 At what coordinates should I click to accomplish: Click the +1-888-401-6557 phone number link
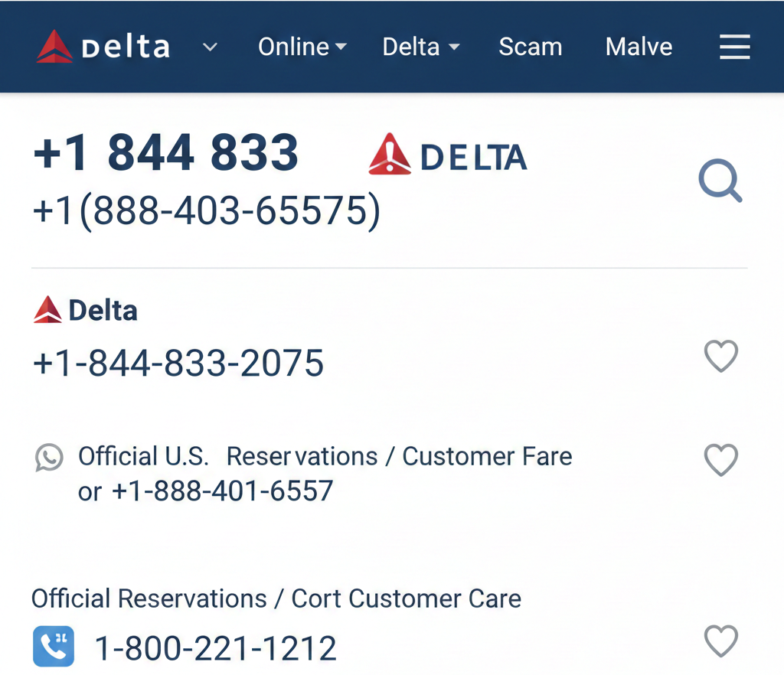pos(222,491)
